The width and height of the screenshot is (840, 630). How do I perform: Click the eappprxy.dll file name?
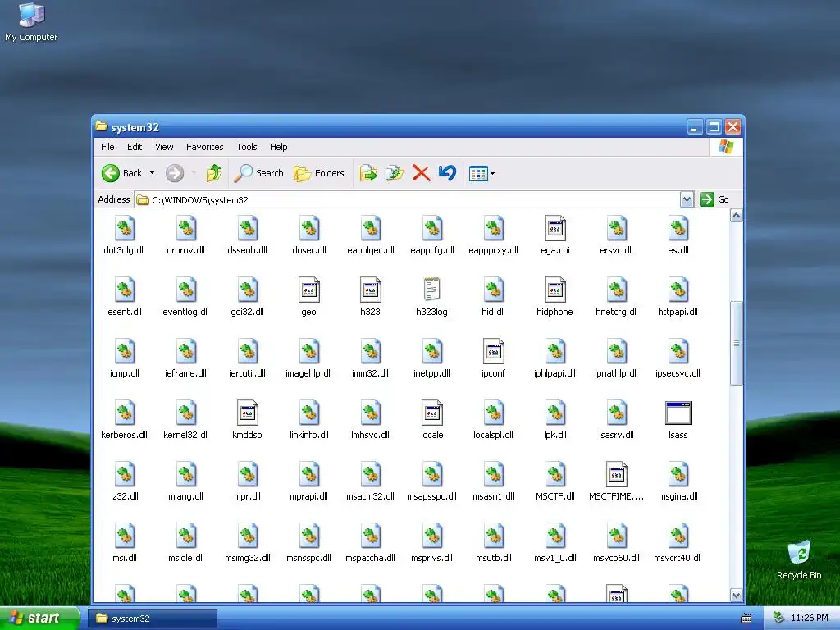click(493, 250)
